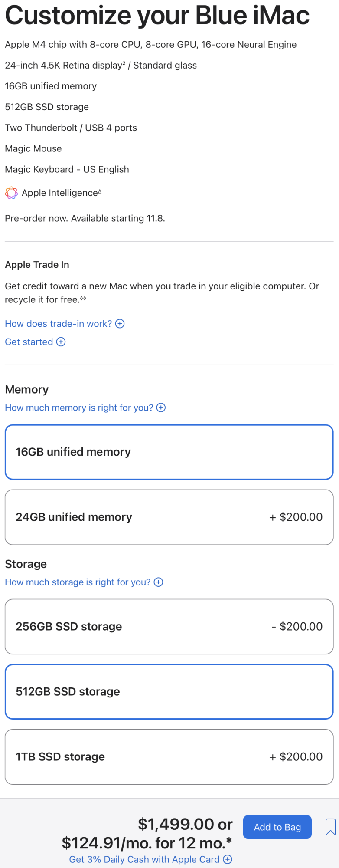Image resolution: width=339 pixels, height=868 pixels.
Task: Select 256GB SSD storage option
Action: tap(169, 627)
